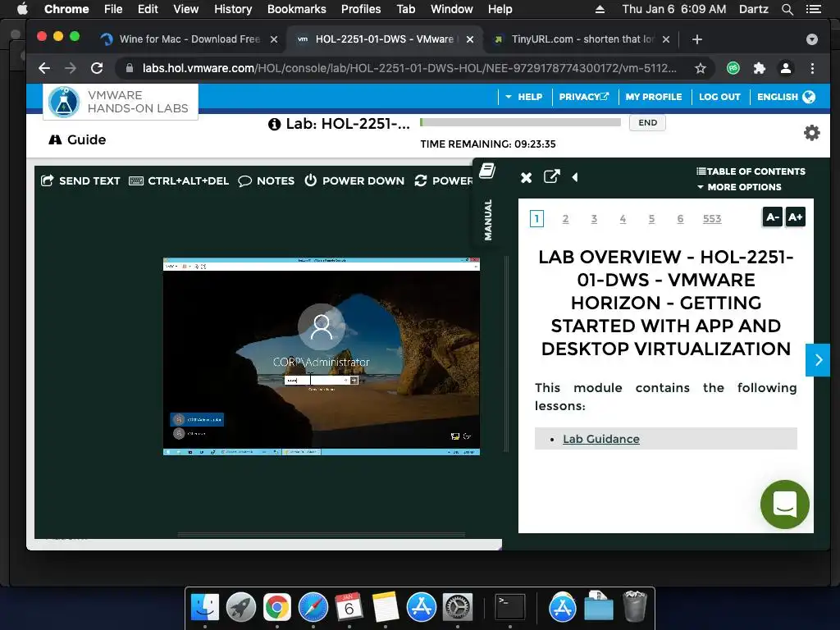Open the Privacy link
The width and height of the screenshot is (840, 630).
click(x=584, y=97)
